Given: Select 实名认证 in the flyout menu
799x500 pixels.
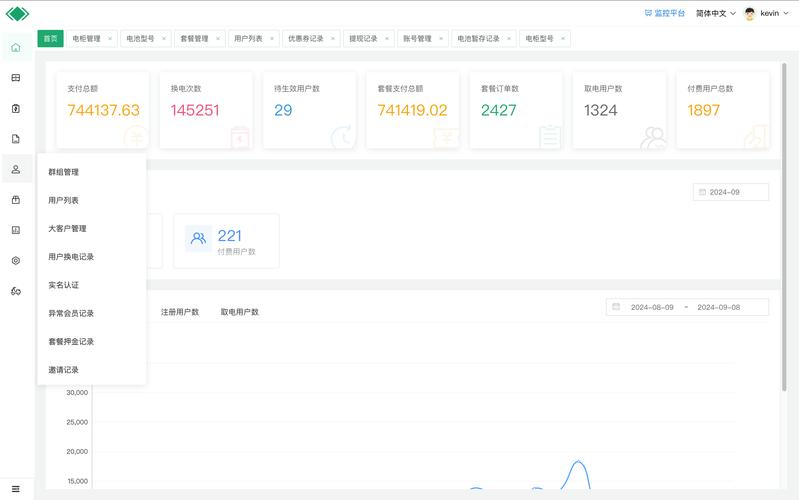Looking at the screenshot, I should click(x=92, y=285).
